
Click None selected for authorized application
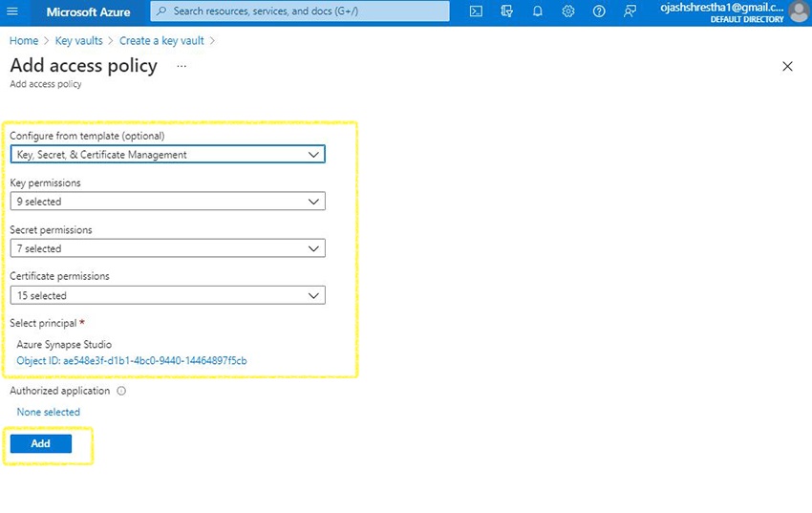[x=48, y=412]
